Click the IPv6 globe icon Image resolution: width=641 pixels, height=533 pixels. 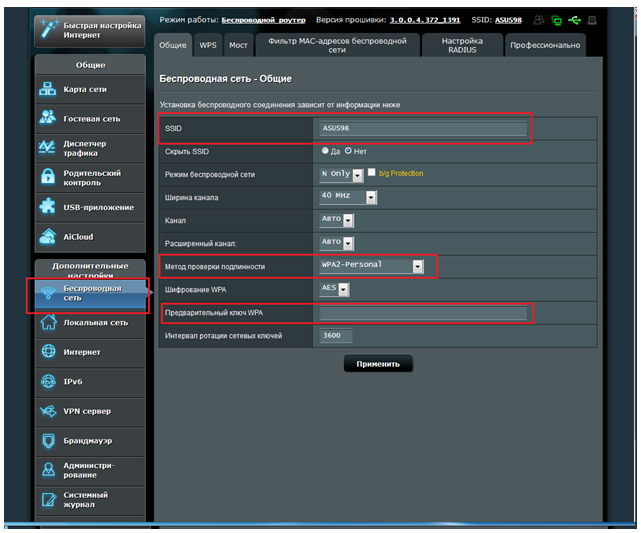point(49,381)
